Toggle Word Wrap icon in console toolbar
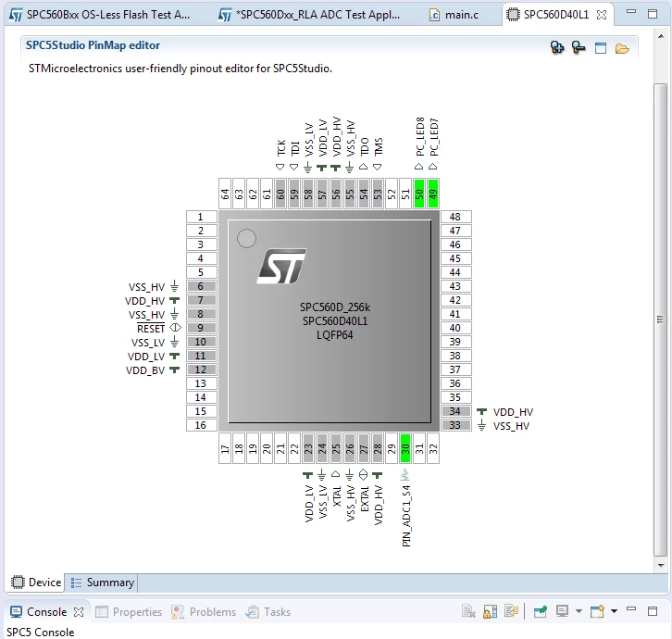 [511, 610]
